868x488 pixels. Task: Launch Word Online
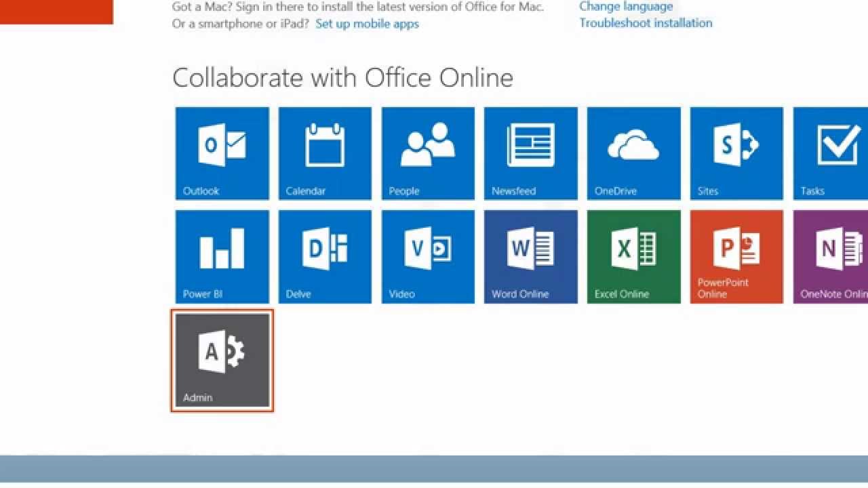[x=531, y=257]
